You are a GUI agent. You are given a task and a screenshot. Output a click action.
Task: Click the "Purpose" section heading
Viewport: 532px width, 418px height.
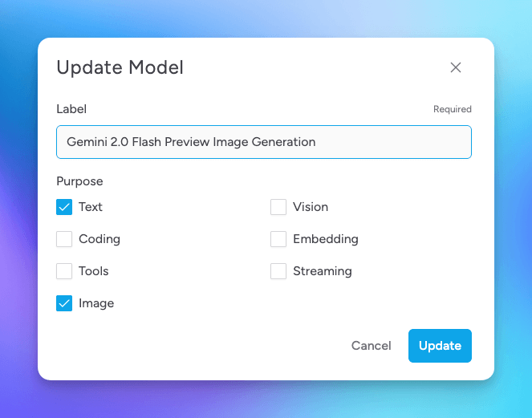click(79, 181)
